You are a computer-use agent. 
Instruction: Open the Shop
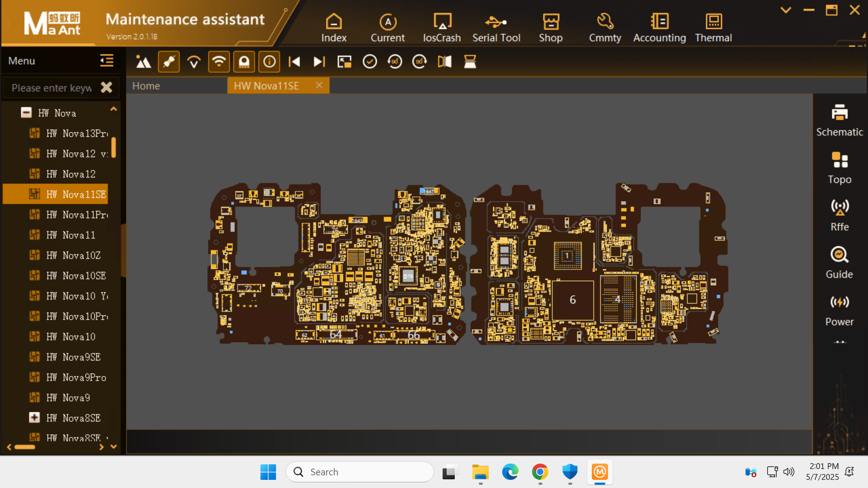(x=551, y=28)
